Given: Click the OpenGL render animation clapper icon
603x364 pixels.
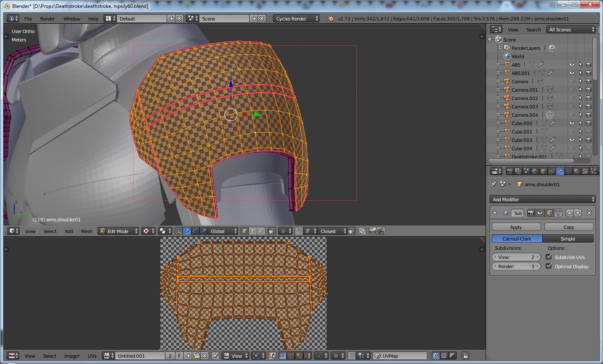Looking at the screenshot, I should (381, 231).
